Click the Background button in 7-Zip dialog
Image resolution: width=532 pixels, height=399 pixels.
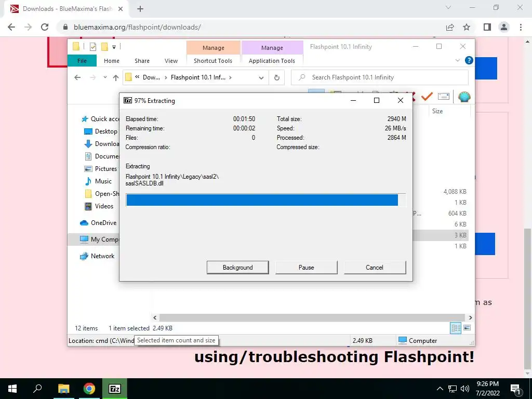[x=237, y=268]
